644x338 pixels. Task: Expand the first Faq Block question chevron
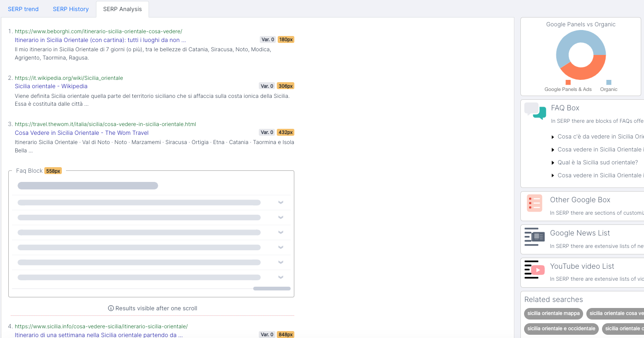[x=280, y=203]
